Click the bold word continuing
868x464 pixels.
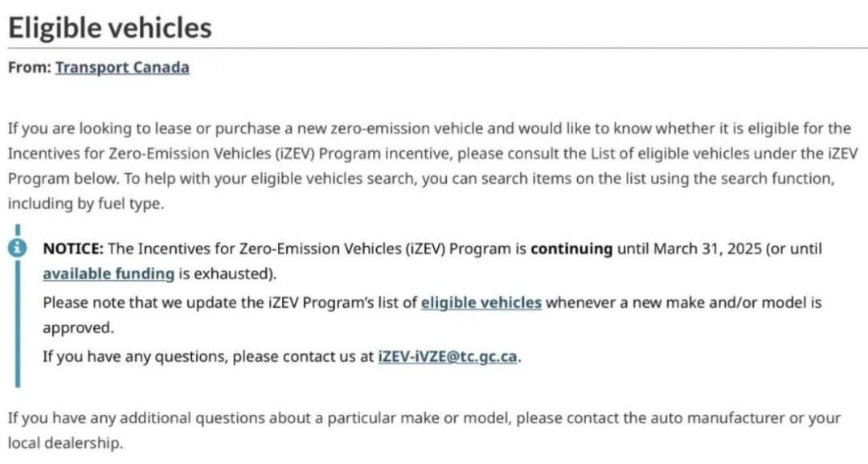point(571,248)
